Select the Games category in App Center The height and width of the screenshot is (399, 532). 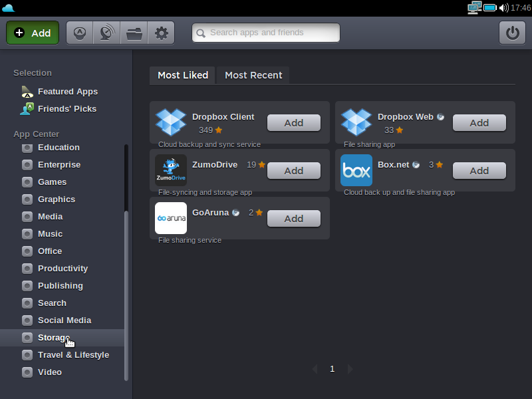(52, 182)
